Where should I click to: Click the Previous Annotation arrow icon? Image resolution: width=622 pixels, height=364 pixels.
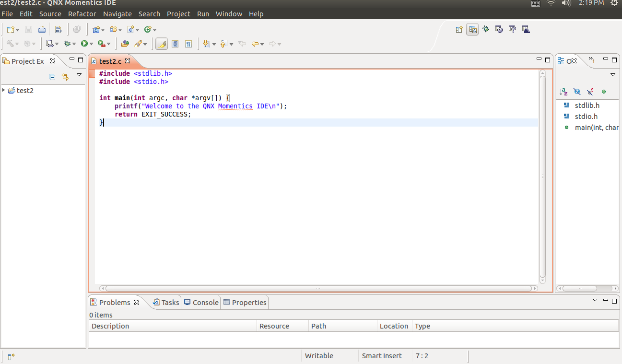coord(223,44)
